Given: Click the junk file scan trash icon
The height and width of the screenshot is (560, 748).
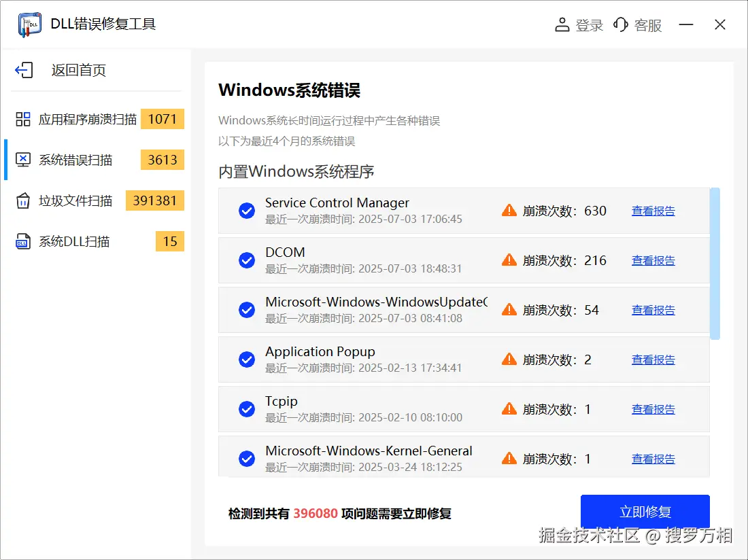Looking at the screenshot, I should (x=23, y=200).
